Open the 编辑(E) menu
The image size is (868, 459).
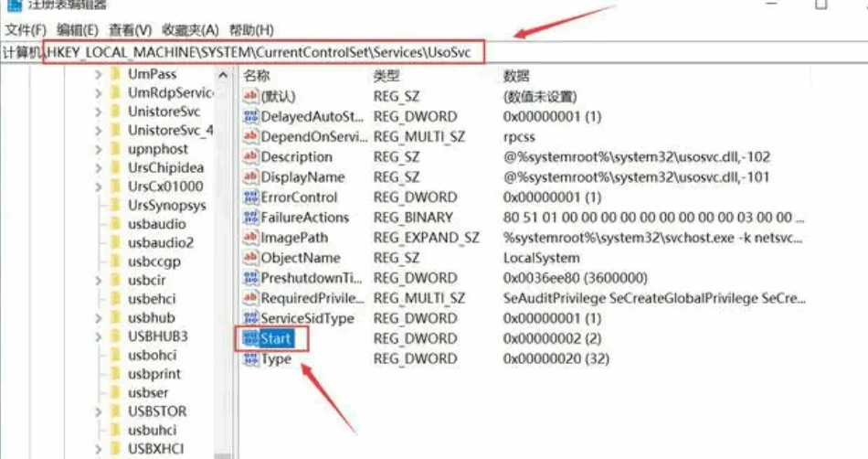coord(78,29)
